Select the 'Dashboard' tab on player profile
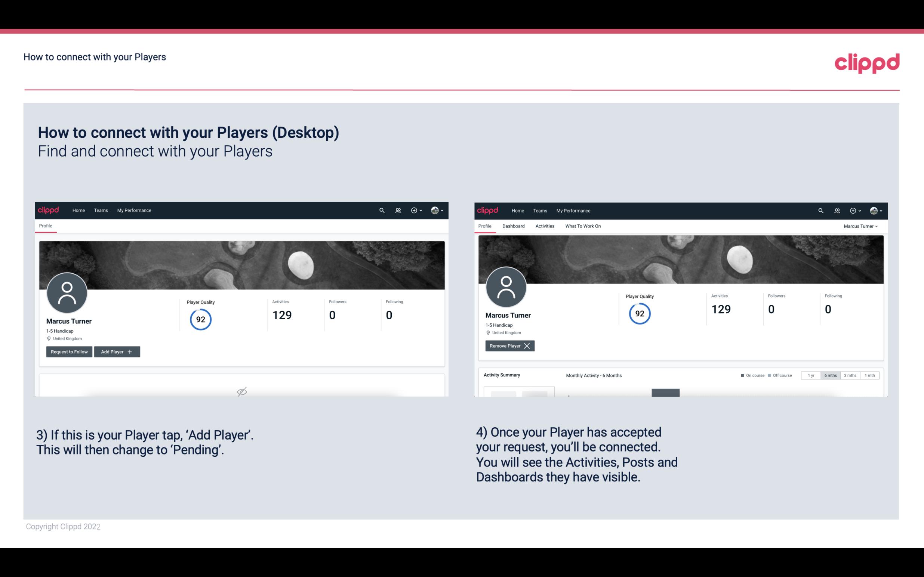924x577 pixels. [514, 226]
